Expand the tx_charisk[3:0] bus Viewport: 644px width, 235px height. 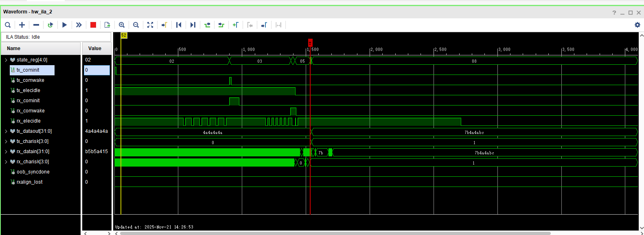[6, 141]
